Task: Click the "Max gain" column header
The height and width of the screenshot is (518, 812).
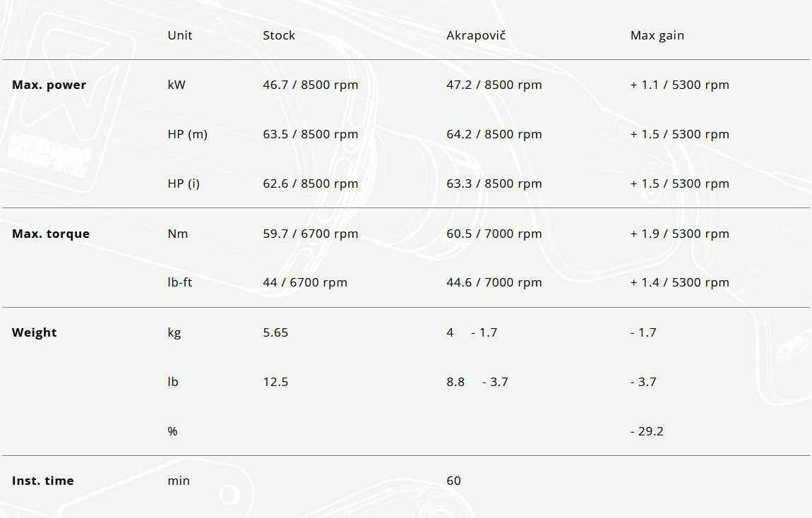Action: [x=657, y=35]
